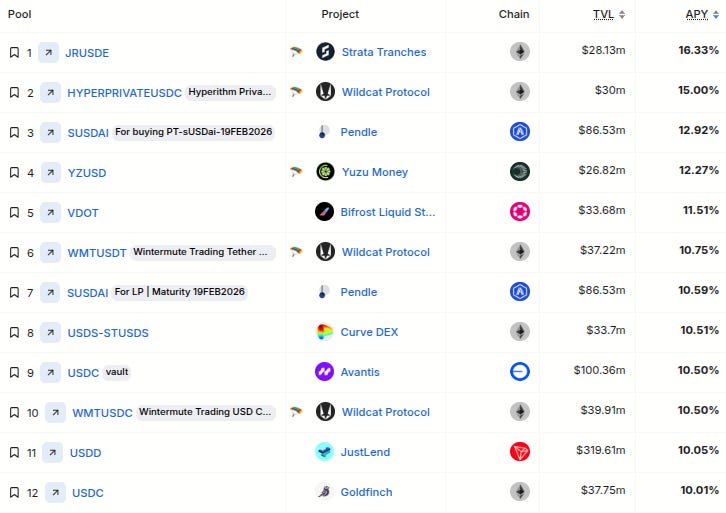
Task: Click the Goldfinch logo icon
Action: [324, 491]
